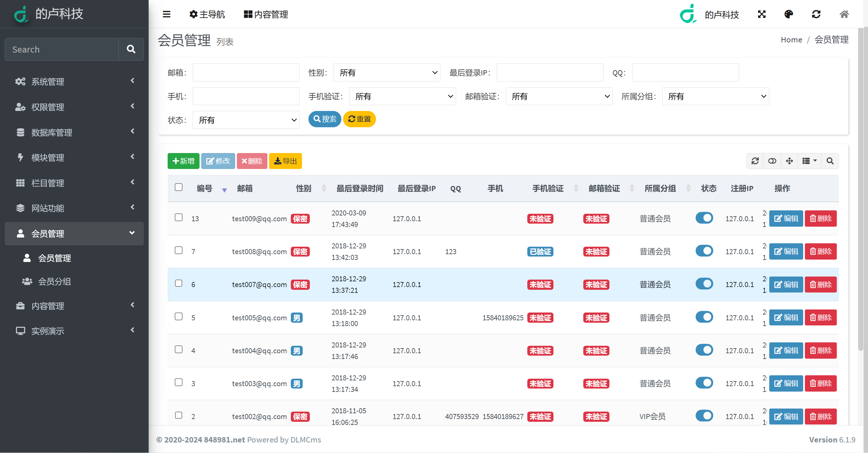Toggle the sidebar hamburger menu icon
868x453 pixels.
(166, 14)
